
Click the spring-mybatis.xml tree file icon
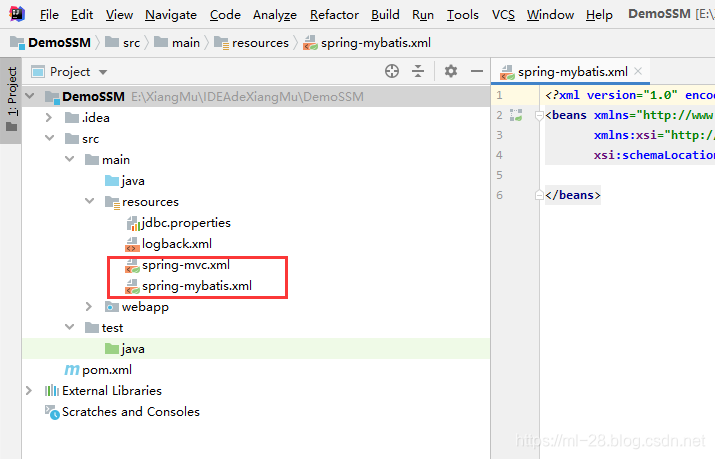click(x=132, y=286)
